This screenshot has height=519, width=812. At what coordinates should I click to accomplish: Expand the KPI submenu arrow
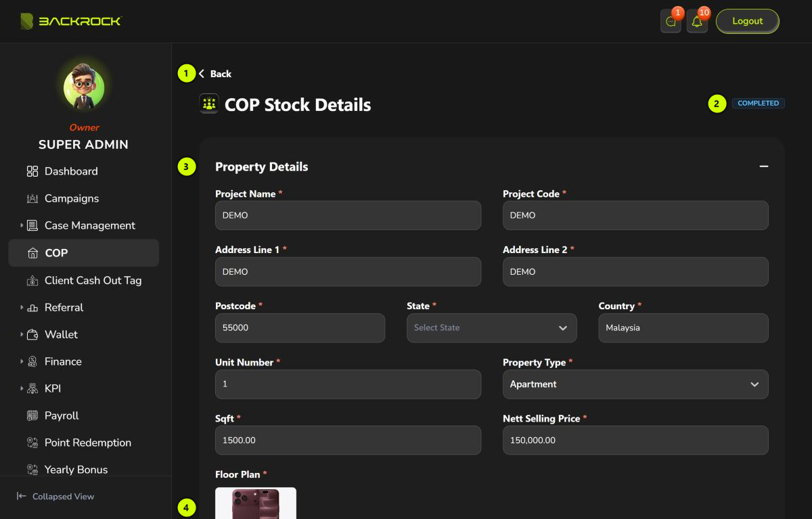coord(22,388)
